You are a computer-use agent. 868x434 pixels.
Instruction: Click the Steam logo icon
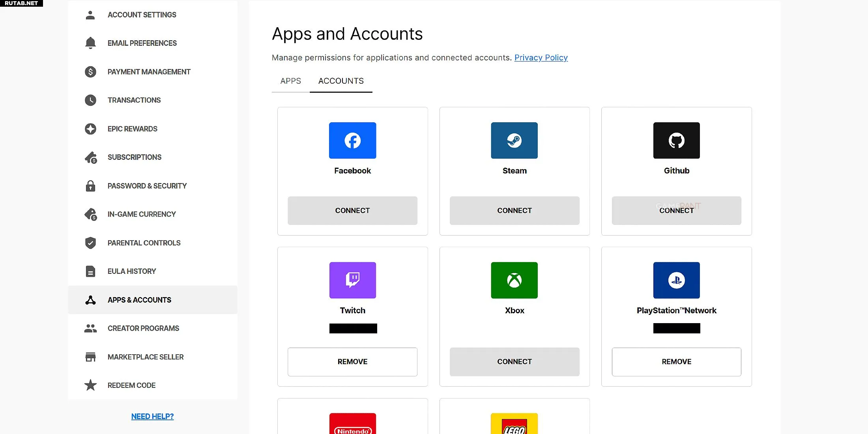click(x=514, y=140)
